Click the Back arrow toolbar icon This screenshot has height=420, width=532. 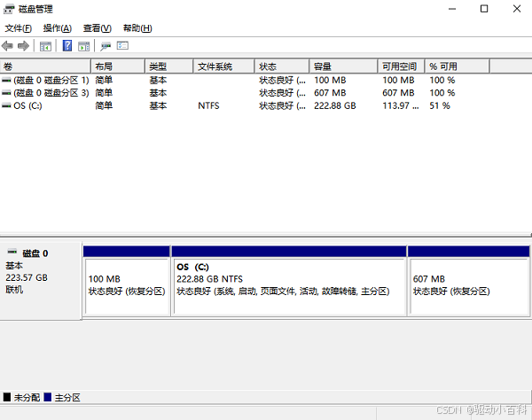click(x=7, y=46)
